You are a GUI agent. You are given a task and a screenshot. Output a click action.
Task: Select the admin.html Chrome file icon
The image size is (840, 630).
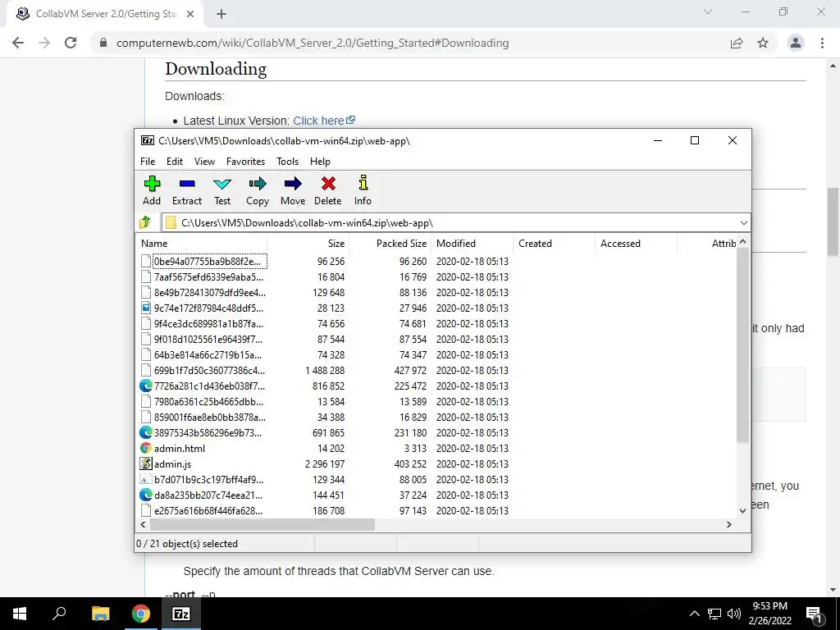click(x=146, y=449)
